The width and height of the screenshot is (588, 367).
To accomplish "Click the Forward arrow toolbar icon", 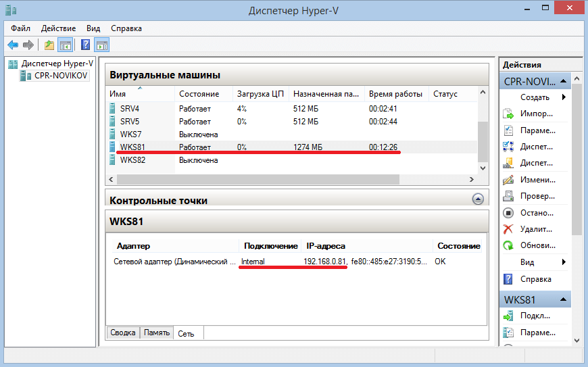I will [28, 45].
